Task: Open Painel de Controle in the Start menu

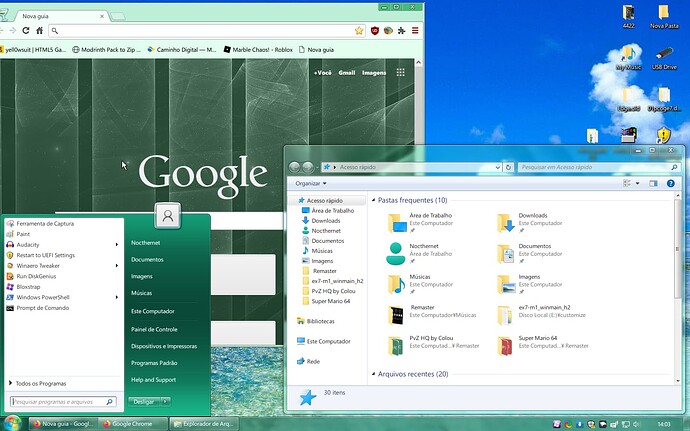Action: coord(154,329)
